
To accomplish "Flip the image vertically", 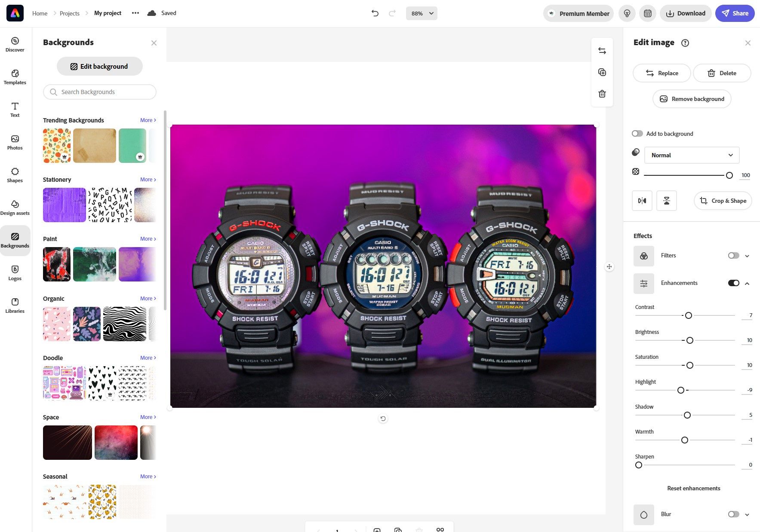I will pyautogui.click(x=667, y=201).
